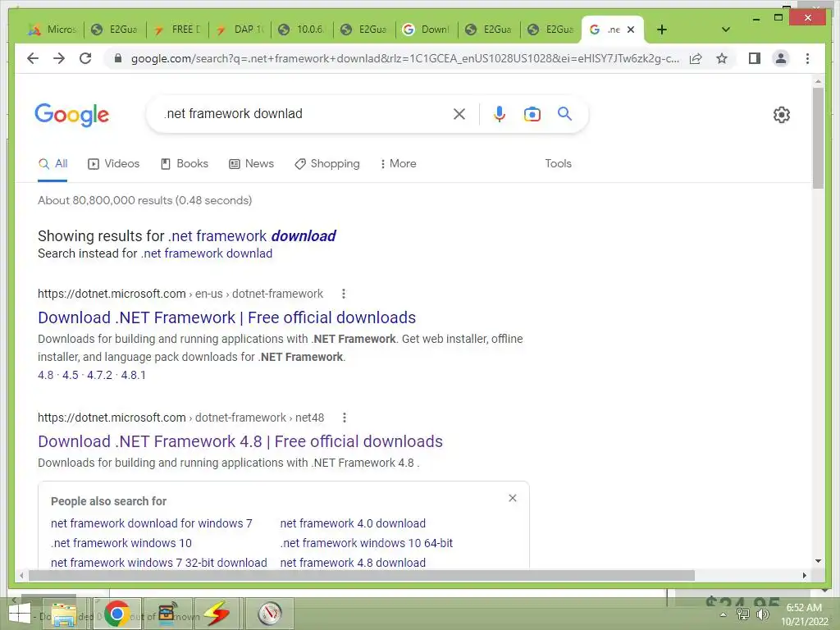Clear the search box text
The width and height of the screenshot is (840, 630).
[459, 113]
